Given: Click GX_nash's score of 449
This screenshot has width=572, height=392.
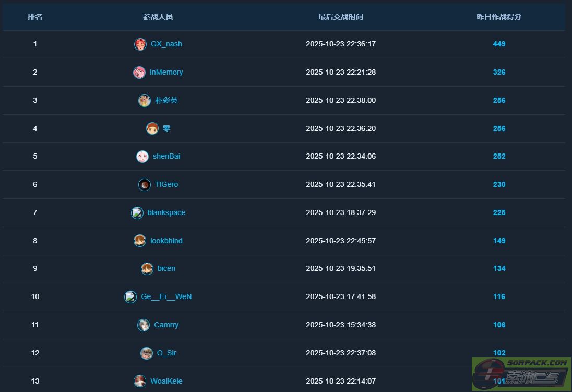Looking at the screenshot, I should [x=499, y=44].
